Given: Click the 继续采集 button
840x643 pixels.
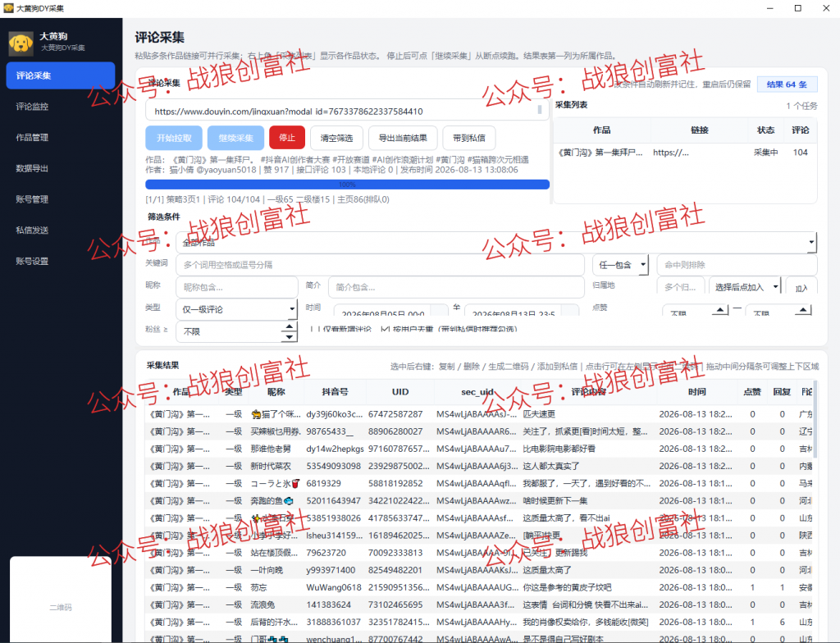Looking at the screenshot, I should point(235,138).
